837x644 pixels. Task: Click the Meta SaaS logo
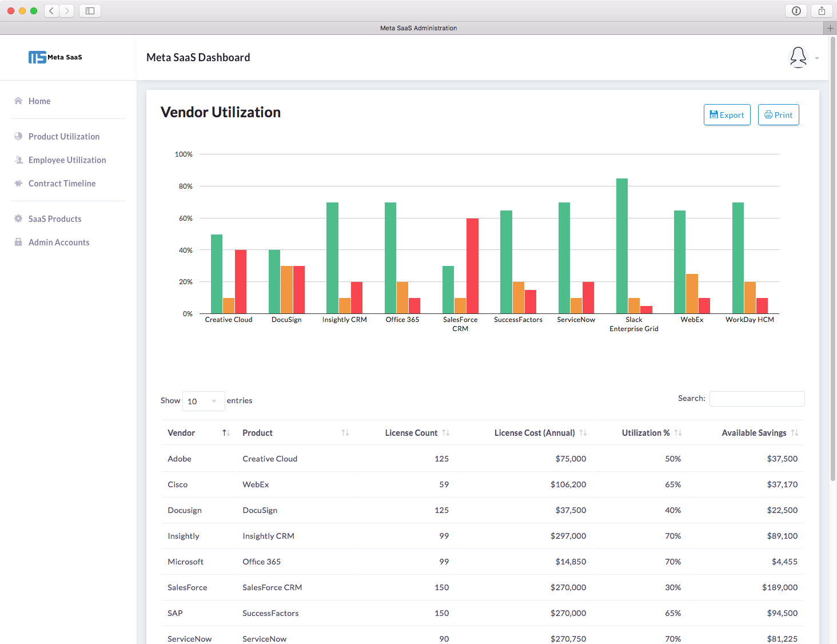click(x=55, y=57)
